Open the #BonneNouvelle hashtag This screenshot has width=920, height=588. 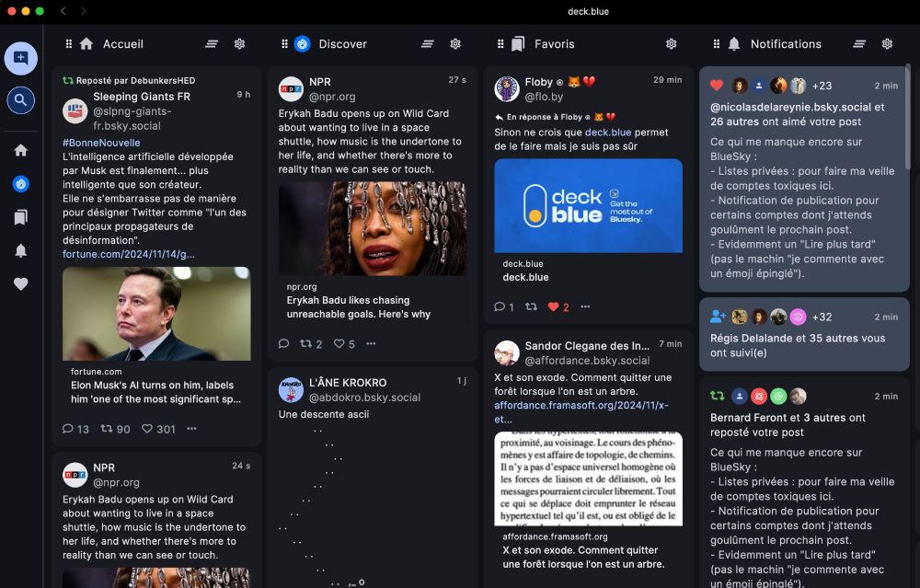click(x=101, y=143)
